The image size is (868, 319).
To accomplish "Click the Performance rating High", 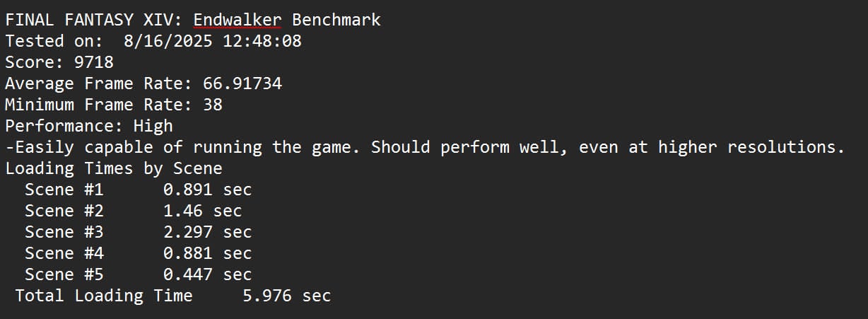I will tap(153, 126).
